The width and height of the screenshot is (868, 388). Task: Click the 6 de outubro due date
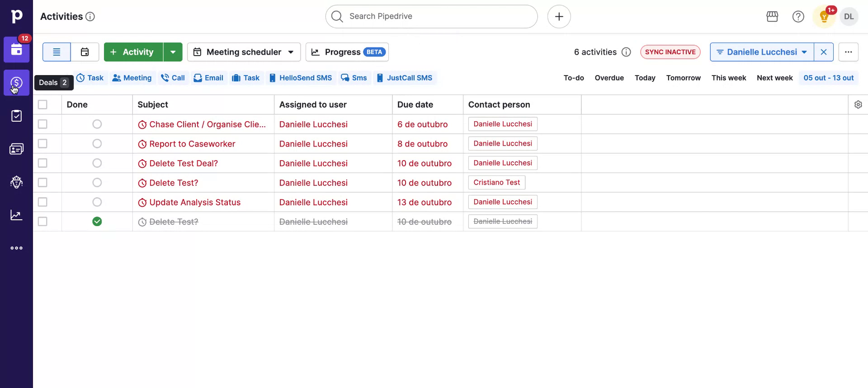(x=423, y=124)
